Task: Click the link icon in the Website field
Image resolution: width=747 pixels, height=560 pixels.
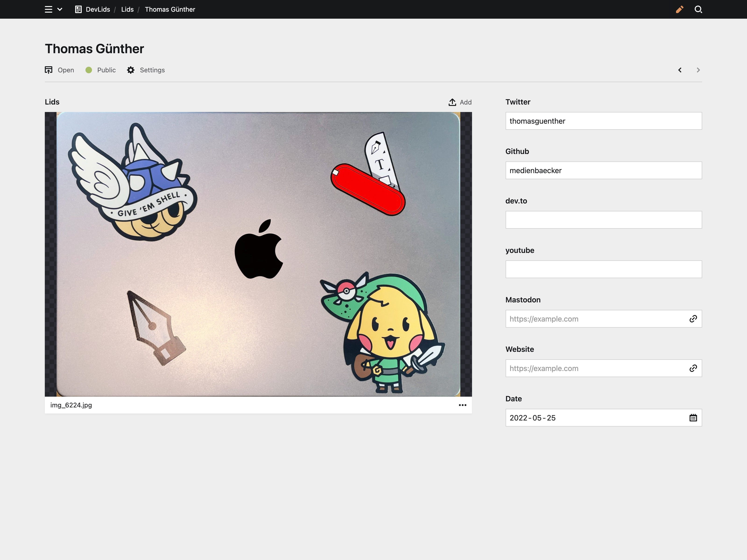Action: (693, 368)
